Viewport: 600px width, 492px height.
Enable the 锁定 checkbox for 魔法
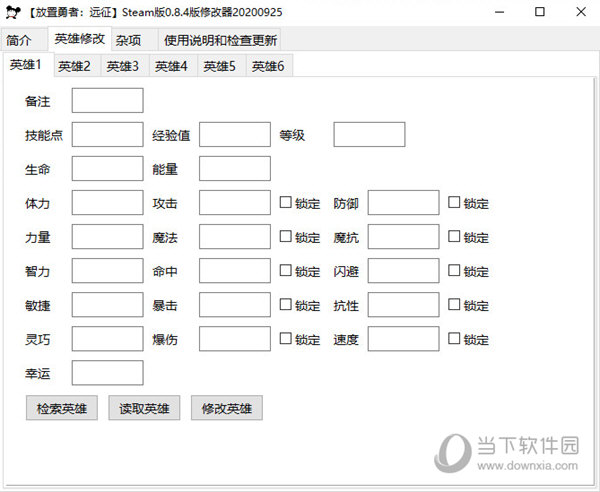[285, 236]
